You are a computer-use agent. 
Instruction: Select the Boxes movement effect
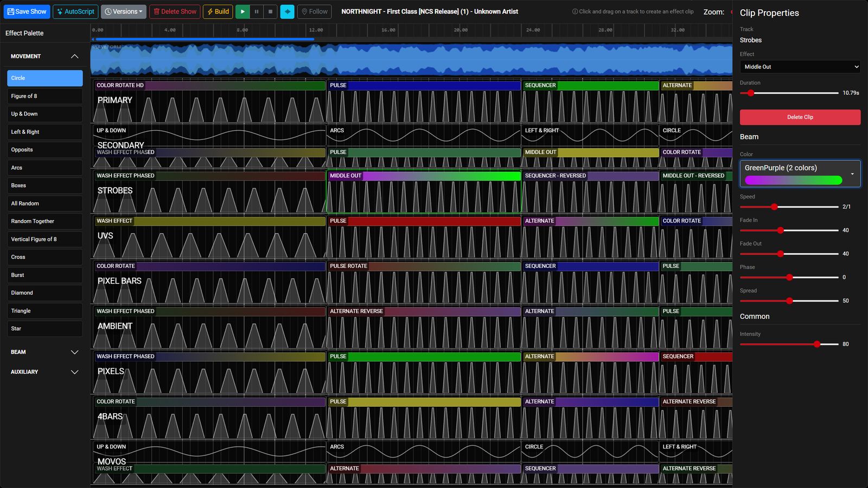[x=44, y=185]
